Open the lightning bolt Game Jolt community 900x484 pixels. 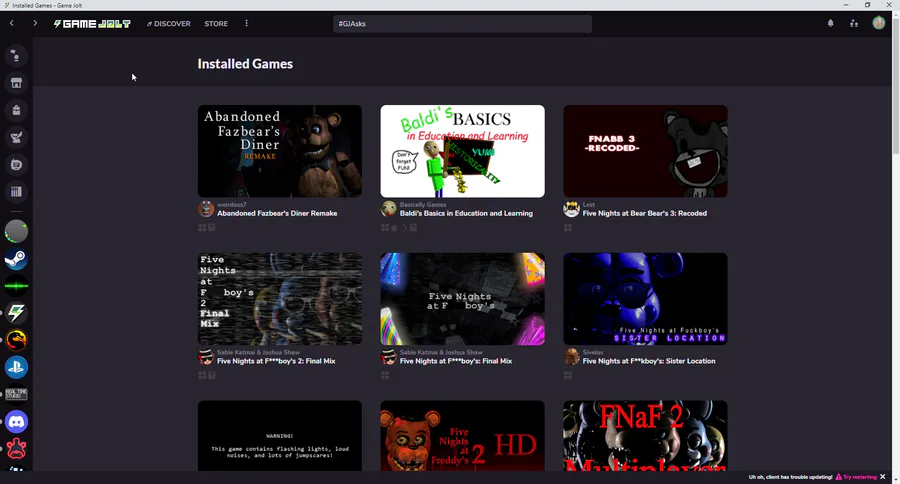(16, 313)
